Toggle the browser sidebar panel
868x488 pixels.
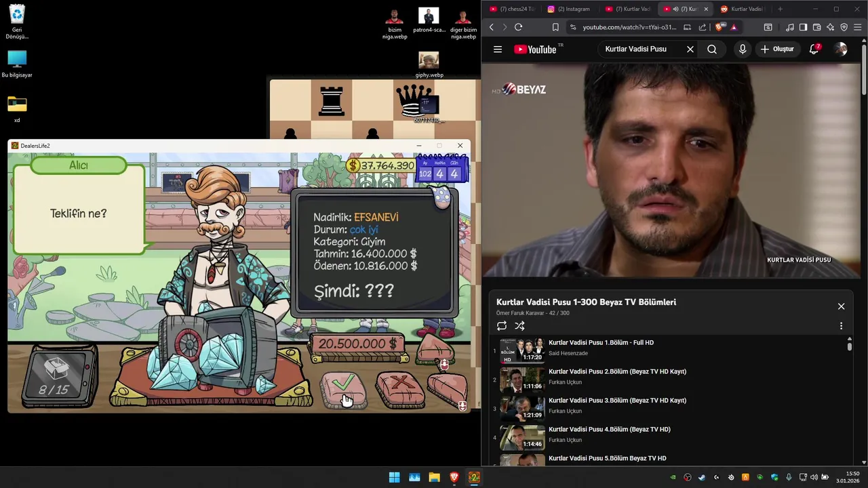tap(803, 27)
